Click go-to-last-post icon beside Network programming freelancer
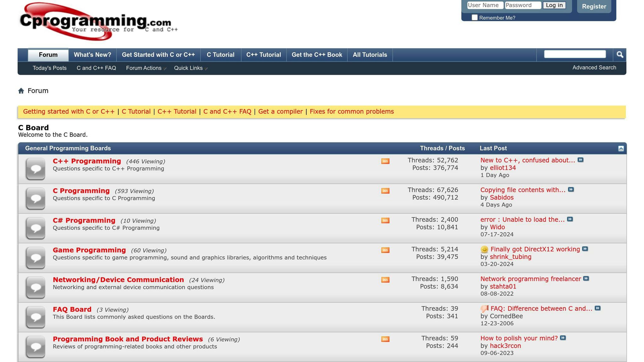This screenshot has height=362, width=644. tap(586, 279)
